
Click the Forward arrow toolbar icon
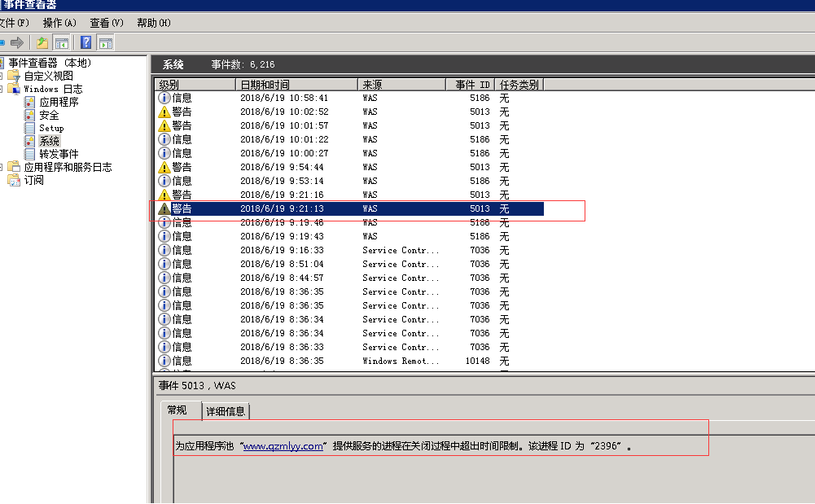17,42
